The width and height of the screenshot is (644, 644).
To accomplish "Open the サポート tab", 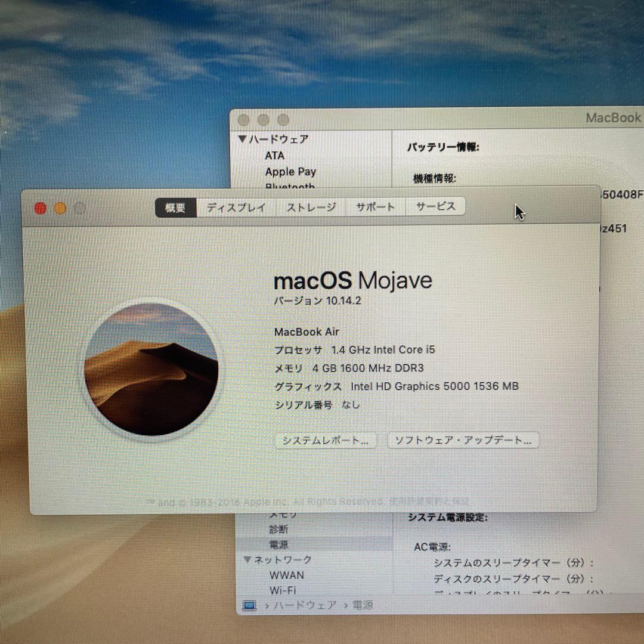I will (x=375, y=206).
